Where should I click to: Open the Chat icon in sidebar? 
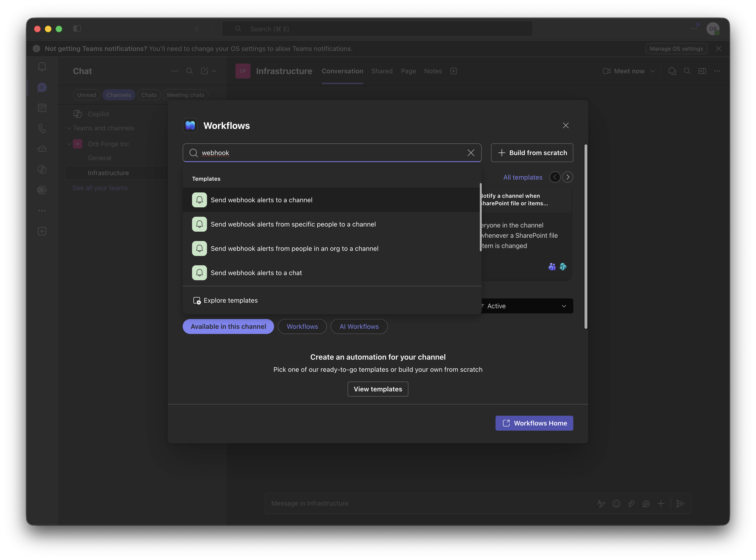[x=42, y=88]
